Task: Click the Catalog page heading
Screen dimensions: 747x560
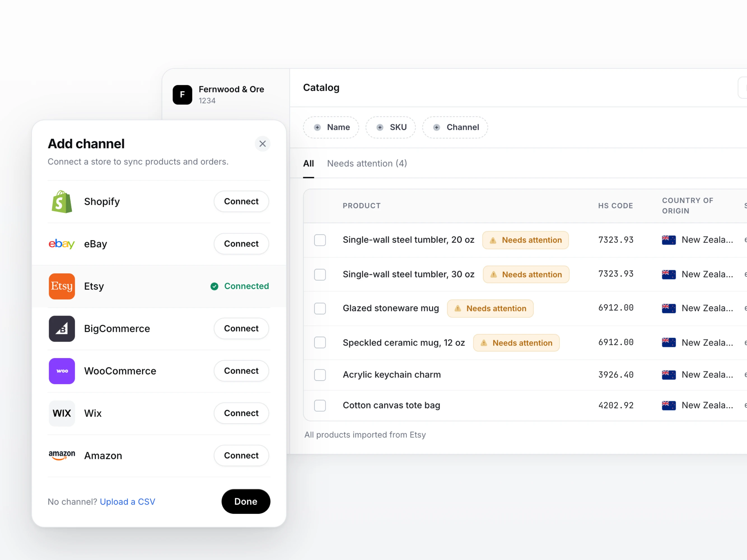Action: coord(321,88)
